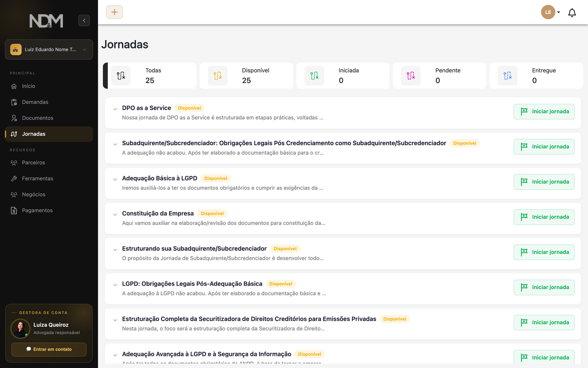The height and width of the screenshot is (368, 588).
Task: Filter journeys by Entregue
Action: [536, 75]
